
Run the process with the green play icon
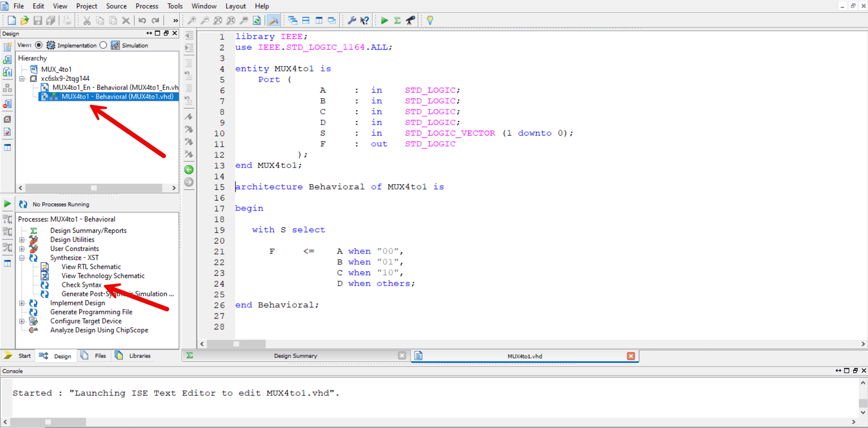pyautogui.click(x=384, y=20)
